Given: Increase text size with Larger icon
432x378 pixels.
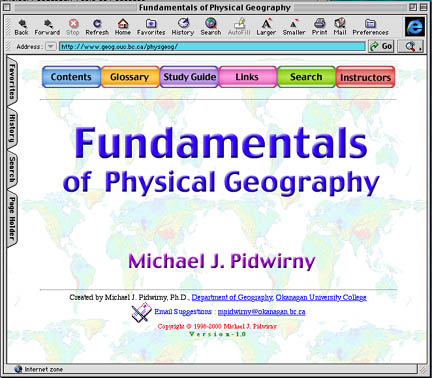Looking at the screenshot, I should (266, 27).
